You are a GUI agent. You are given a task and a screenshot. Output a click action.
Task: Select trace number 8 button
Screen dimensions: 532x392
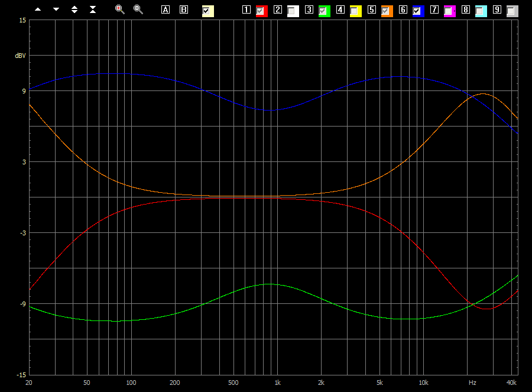(x=466, y=9)
